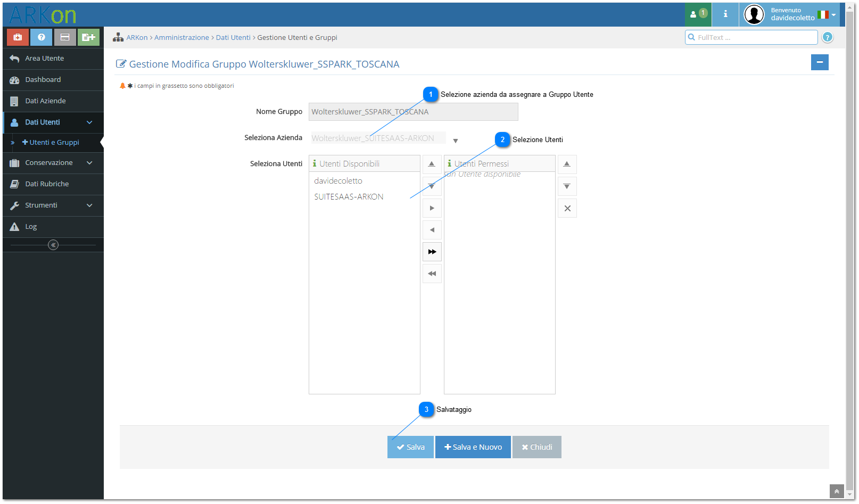Open the user notifications badge icon
The image size is (859, 504).
click(698, 14)
